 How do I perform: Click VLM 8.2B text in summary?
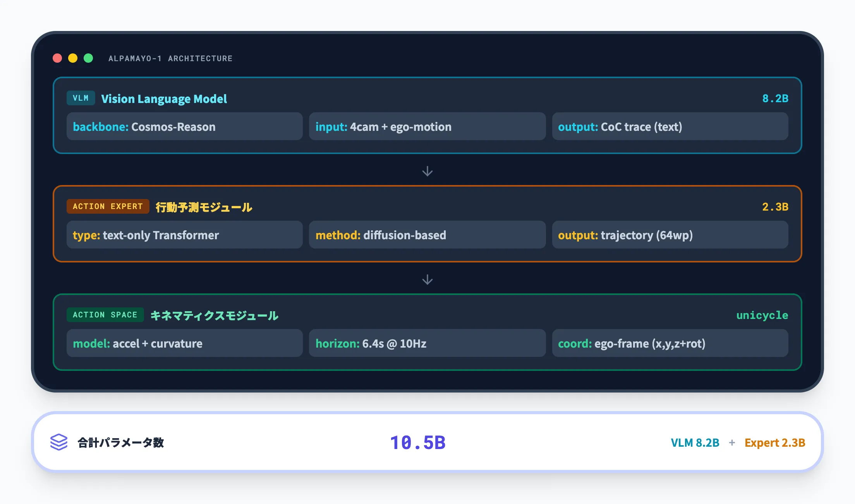[695, 442]
